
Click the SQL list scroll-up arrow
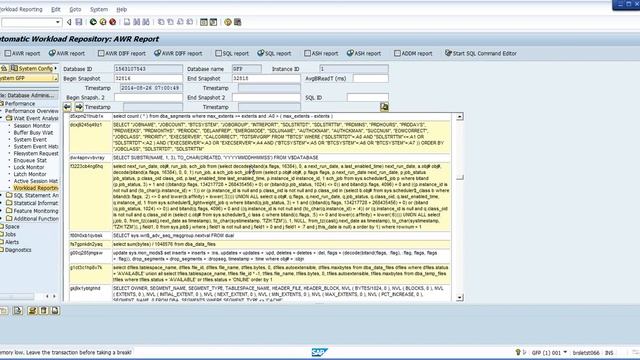coord(460,117)
